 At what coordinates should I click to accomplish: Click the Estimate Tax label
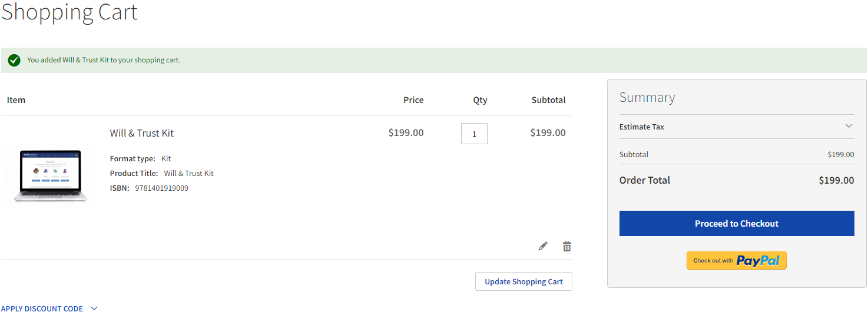(642, 127)
